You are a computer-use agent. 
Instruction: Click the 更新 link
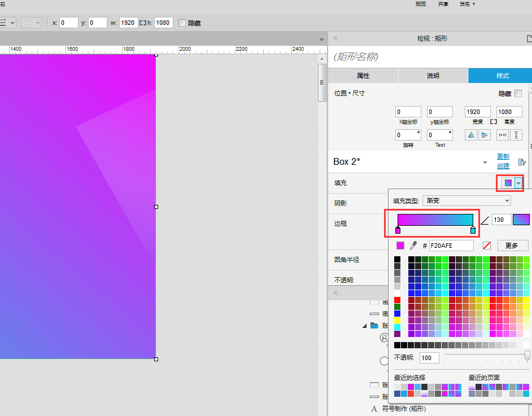pyautogui.click(x=503, y=156)
